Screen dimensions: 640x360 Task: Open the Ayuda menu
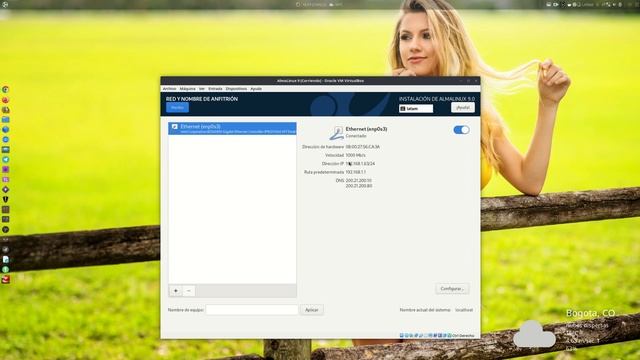pos(256,89)
